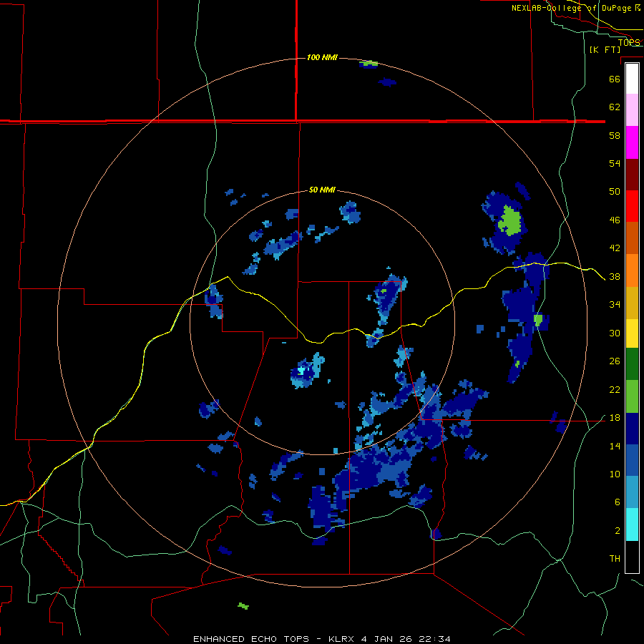The image size is (644, 644).
Task: Click the light pink 62 kft legend swatch
Action: [632, 110]
